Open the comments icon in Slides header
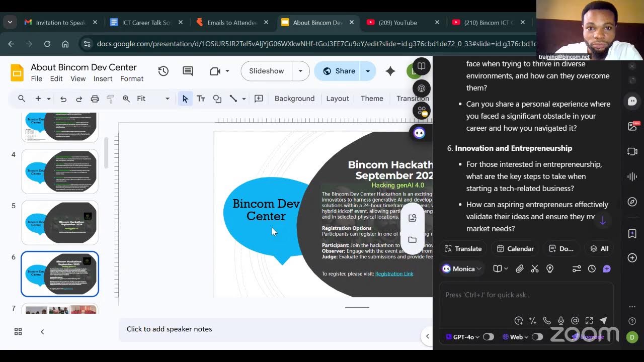The height and width of the screenshot is (362, 644). point(188,71)
